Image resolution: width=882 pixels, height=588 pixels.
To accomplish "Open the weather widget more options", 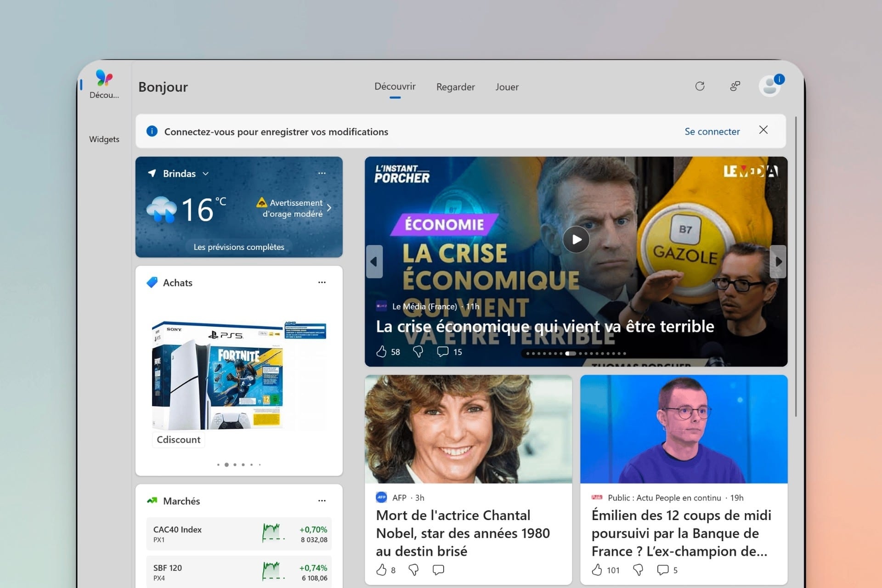I will pos(322,173).
